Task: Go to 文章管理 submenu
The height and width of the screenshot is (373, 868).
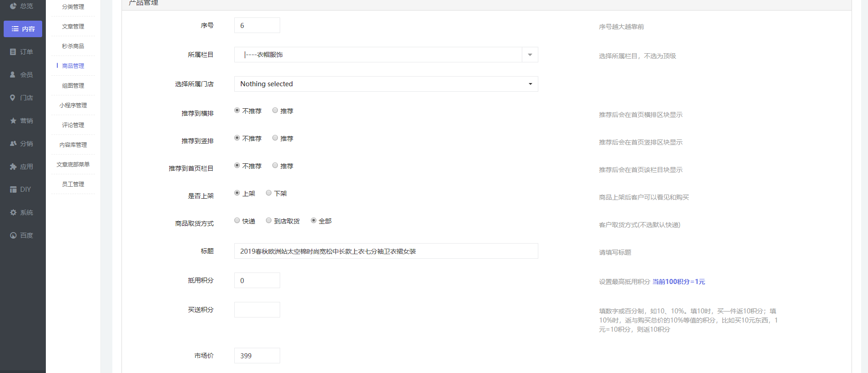Action: coord(73,27)
